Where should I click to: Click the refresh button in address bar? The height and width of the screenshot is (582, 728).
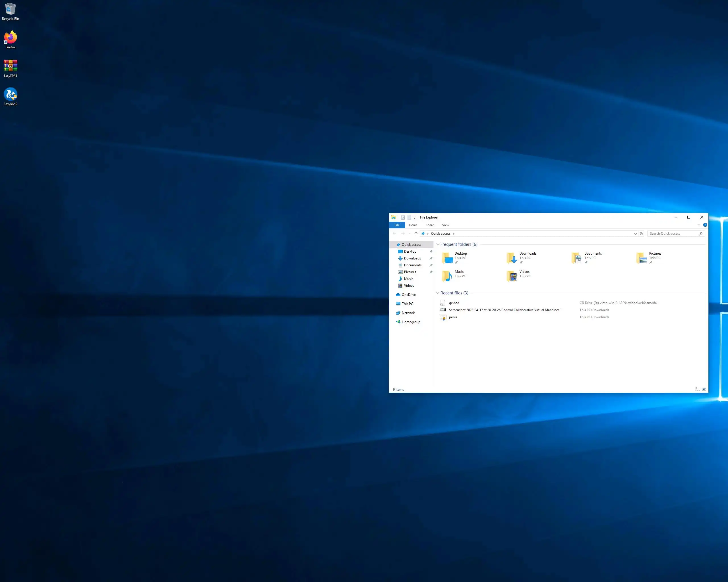641,234
